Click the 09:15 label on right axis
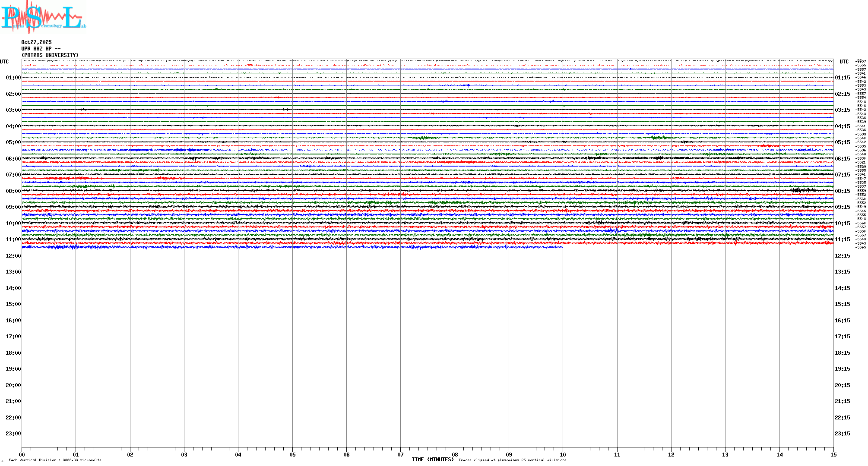The image size is (868, 466). tap(842, 207)
